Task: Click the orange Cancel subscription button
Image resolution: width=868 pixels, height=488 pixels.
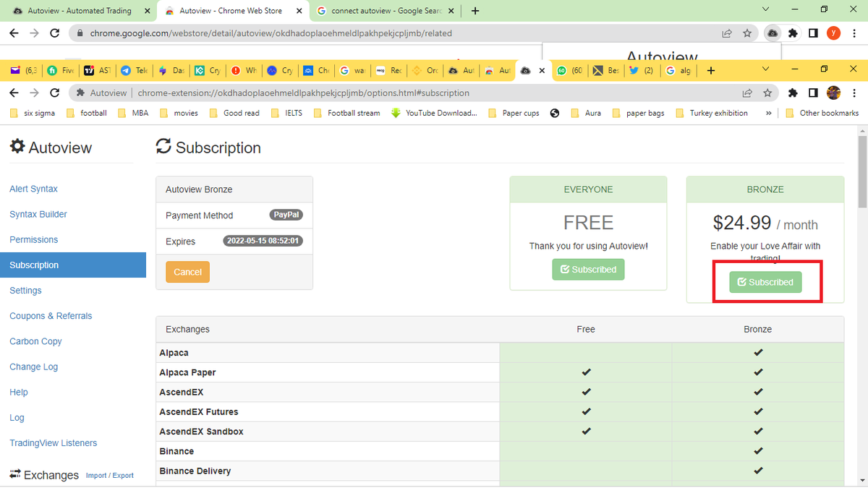Action: click(187, 272)
